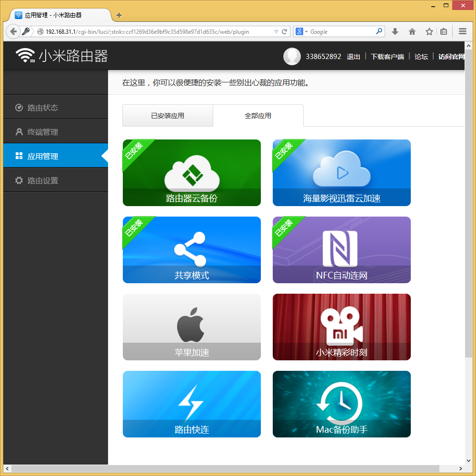Open a new browser tab
The width and height of the screenshot is (476, 476).
119,15
